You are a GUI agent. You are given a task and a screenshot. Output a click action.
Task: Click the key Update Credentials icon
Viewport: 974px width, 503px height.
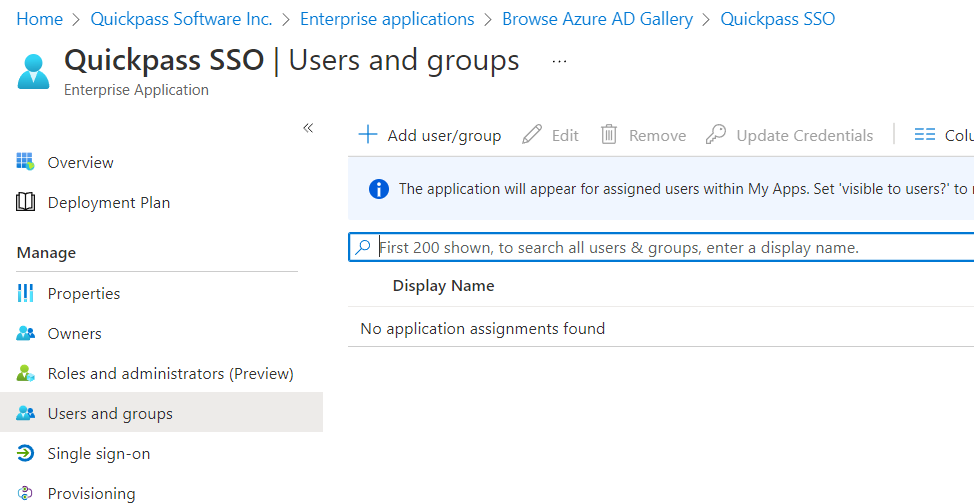point(716,134)
